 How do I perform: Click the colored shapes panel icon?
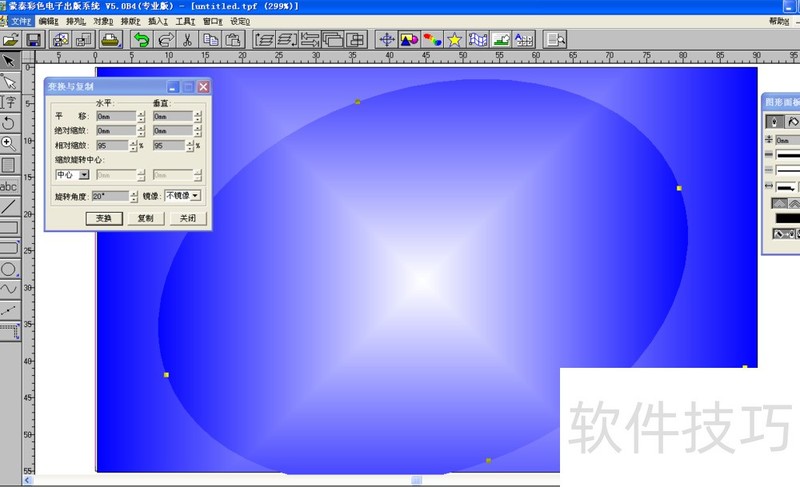[409, 40]
